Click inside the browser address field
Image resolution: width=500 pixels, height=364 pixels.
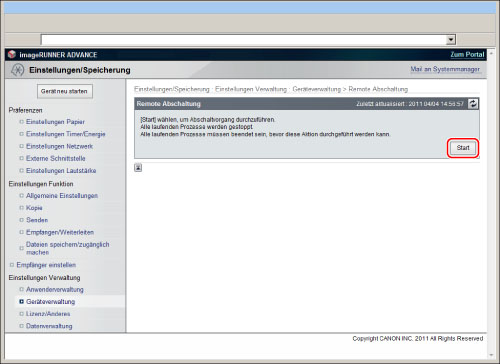click(x=243, y=40)
